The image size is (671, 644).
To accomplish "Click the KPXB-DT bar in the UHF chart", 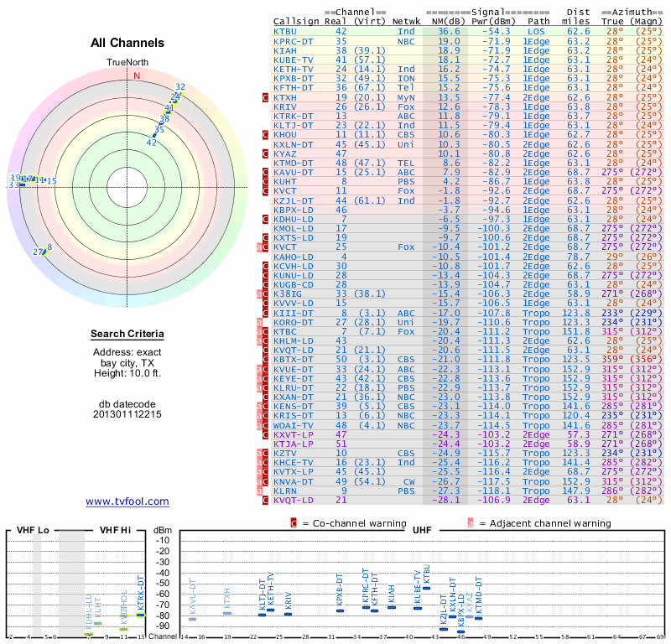I will [341, 610].
